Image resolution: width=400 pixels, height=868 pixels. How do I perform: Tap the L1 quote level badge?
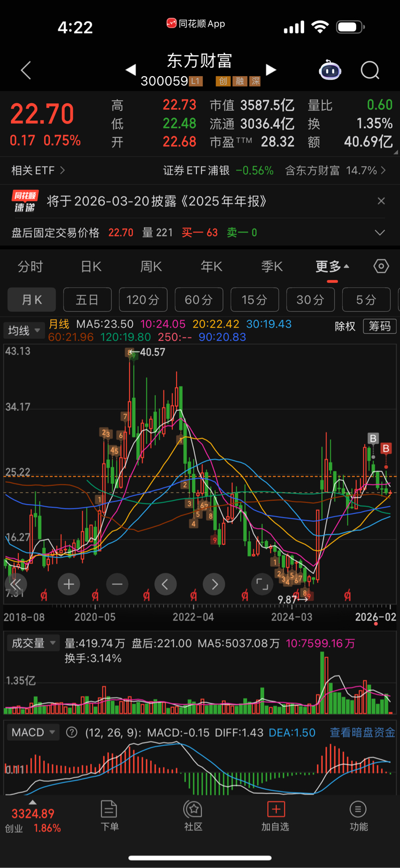point(196,81)
